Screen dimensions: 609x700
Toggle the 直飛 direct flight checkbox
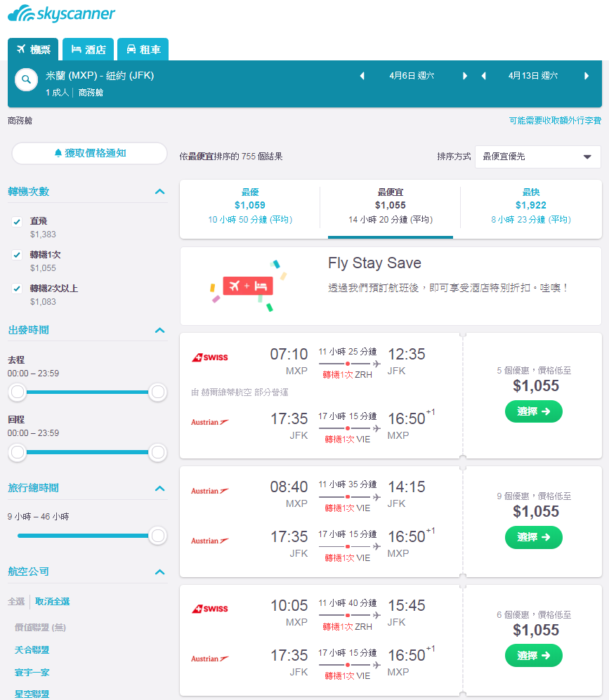click(x=17, y=221)
